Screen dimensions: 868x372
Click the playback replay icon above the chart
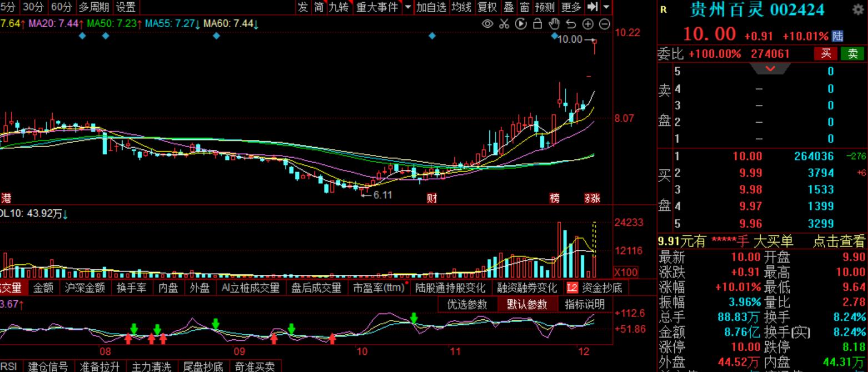coord(521,24)
